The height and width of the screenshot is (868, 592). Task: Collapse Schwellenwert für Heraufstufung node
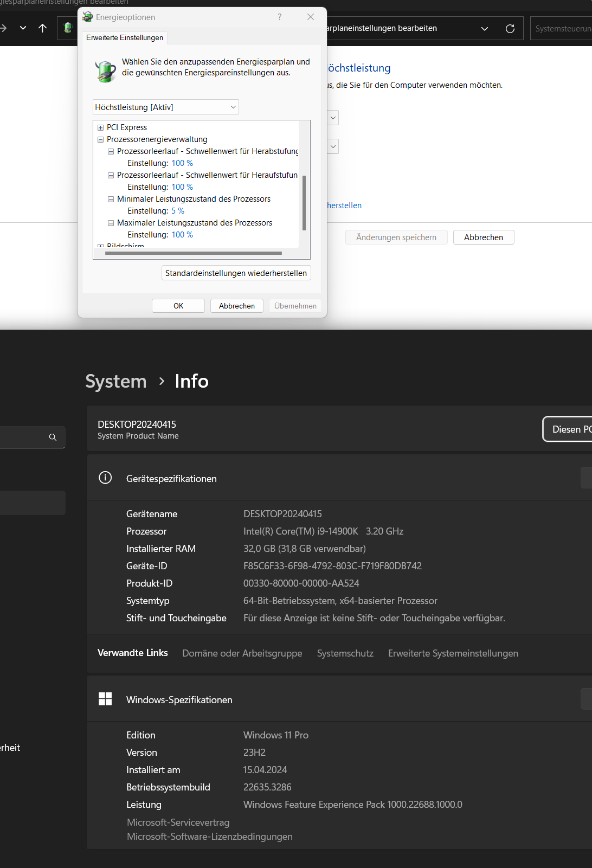[111, 175]
